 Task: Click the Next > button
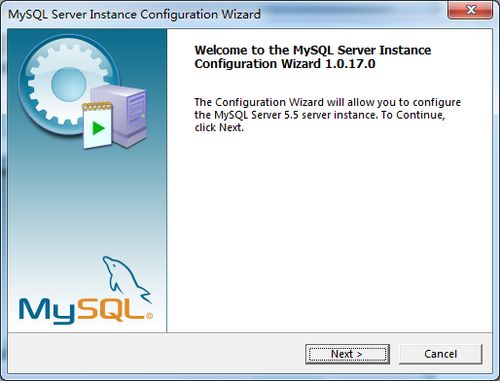(347, 354)
